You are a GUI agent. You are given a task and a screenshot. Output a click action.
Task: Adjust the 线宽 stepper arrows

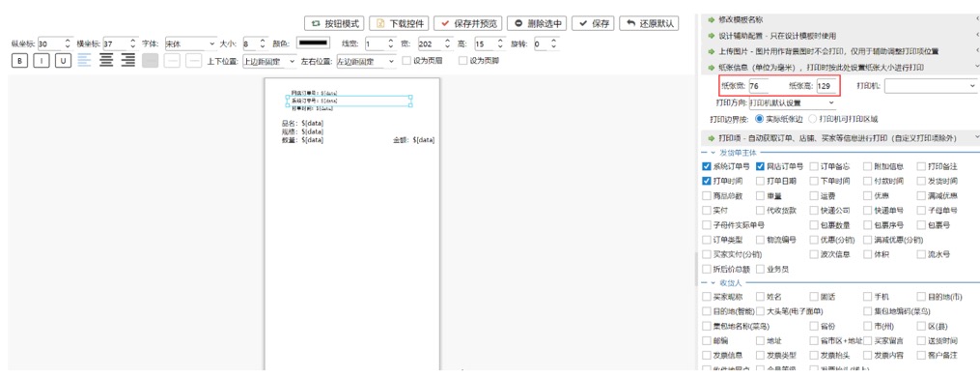[x=391, y=43]
